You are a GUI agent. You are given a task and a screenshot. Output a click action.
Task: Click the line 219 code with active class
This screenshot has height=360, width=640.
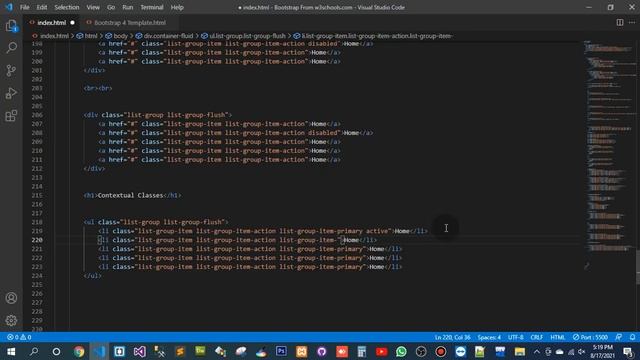[263, 231]
